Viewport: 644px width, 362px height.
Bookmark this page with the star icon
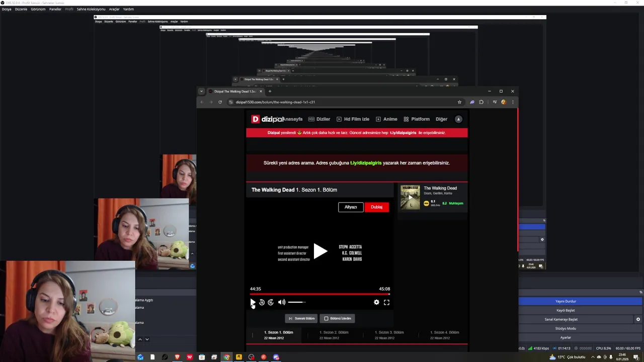coord(459,102)
